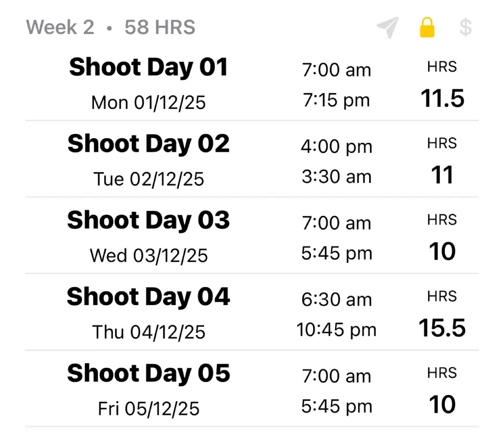Edit the 7:00 am start time for Day 01

[336, 70]
